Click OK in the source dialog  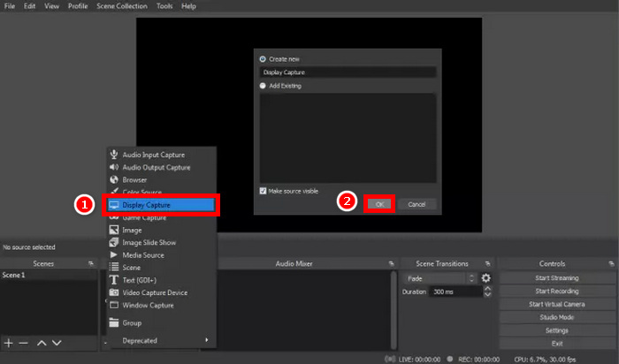379,204
